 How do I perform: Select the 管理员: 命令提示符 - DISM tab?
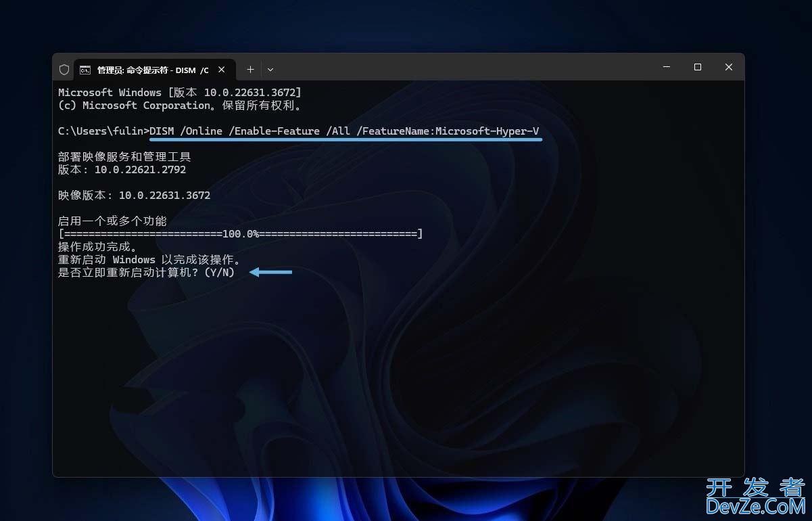[x=155, y=70]
